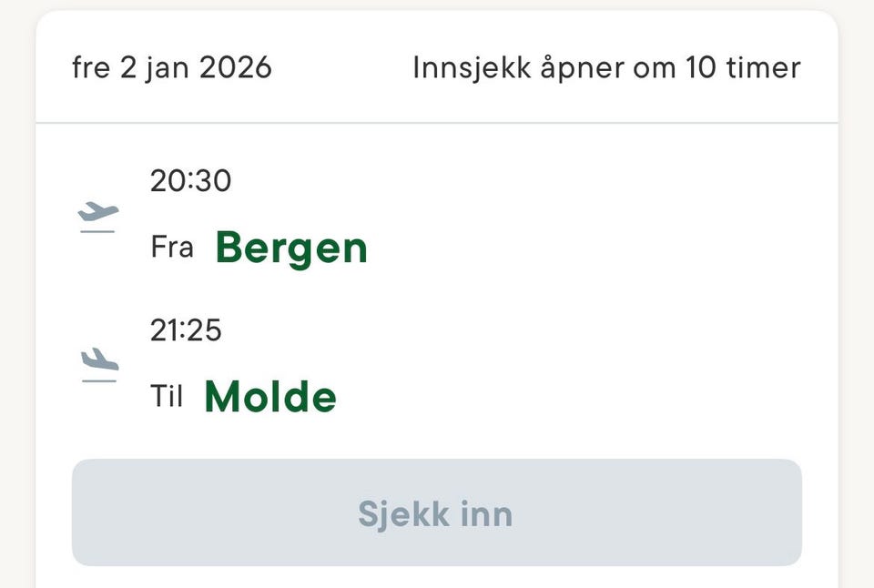Viewport: 874px width, 588px height.
Task: Tap the Innsjekk åpner om 10 timer notice
Action: click(606, 68)
